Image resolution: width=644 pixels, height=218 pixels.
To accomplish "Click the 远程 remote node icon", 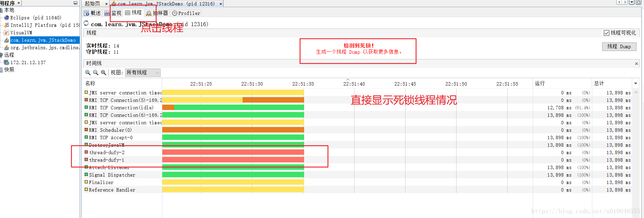I will point(1,55).
